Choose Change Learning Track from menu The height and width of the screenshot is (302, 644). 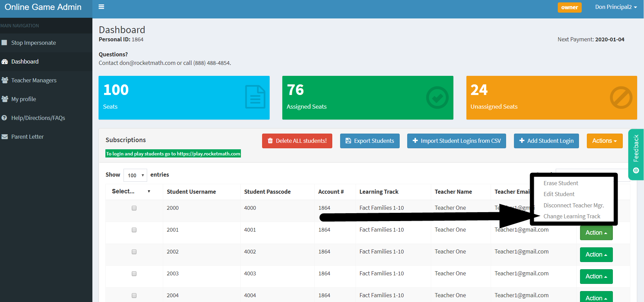(x=572, y=216)
